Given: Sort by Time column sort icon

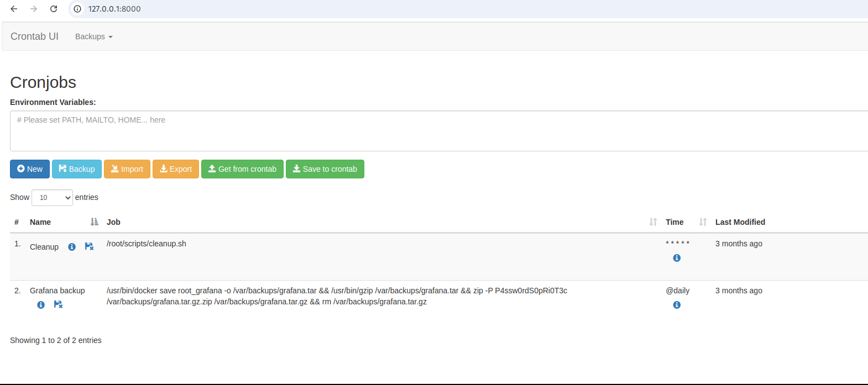Looking at the screenshot, I should coord(703,222).
